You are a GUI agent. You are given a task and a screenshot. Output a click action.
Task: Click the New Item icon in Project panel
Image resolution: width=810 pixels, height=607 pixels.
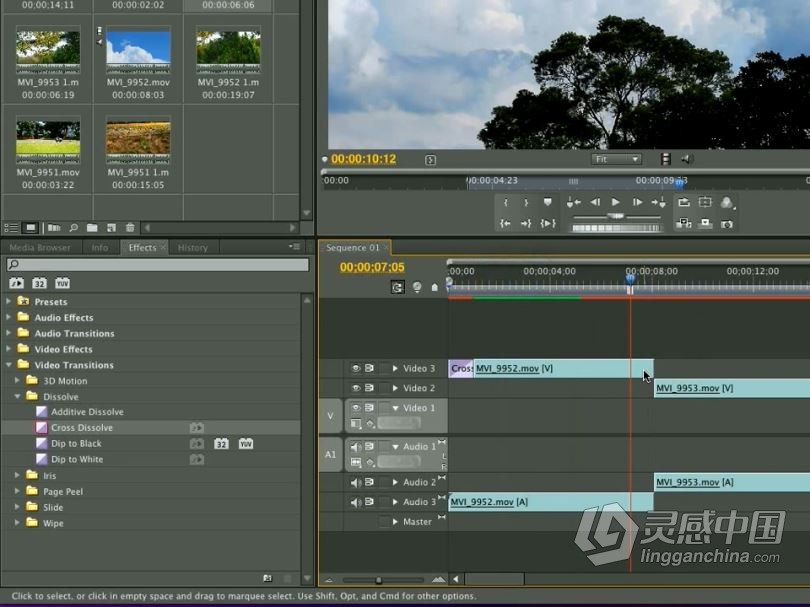[x=111, y=228]
